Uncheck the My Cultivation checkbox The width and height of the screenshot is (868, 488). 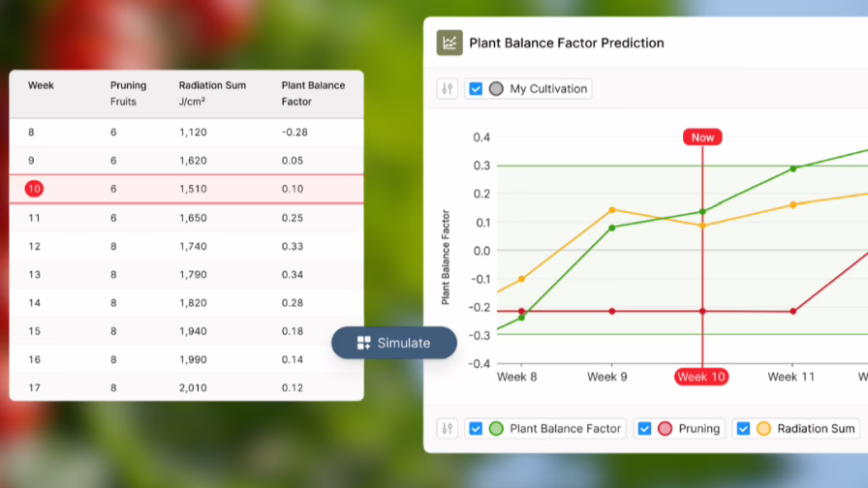click(476, 88)
